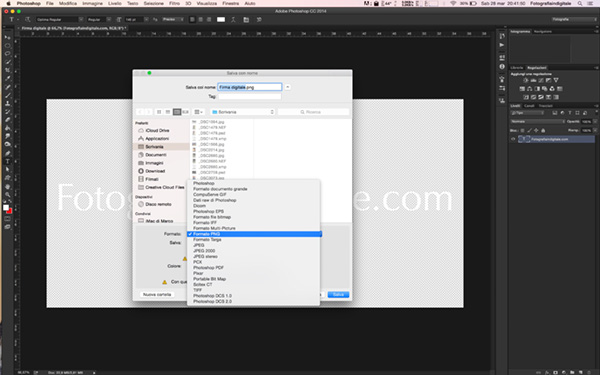The image size is (600, 375).
Task: Switch save dialog to column view
Action: (177, 112)
